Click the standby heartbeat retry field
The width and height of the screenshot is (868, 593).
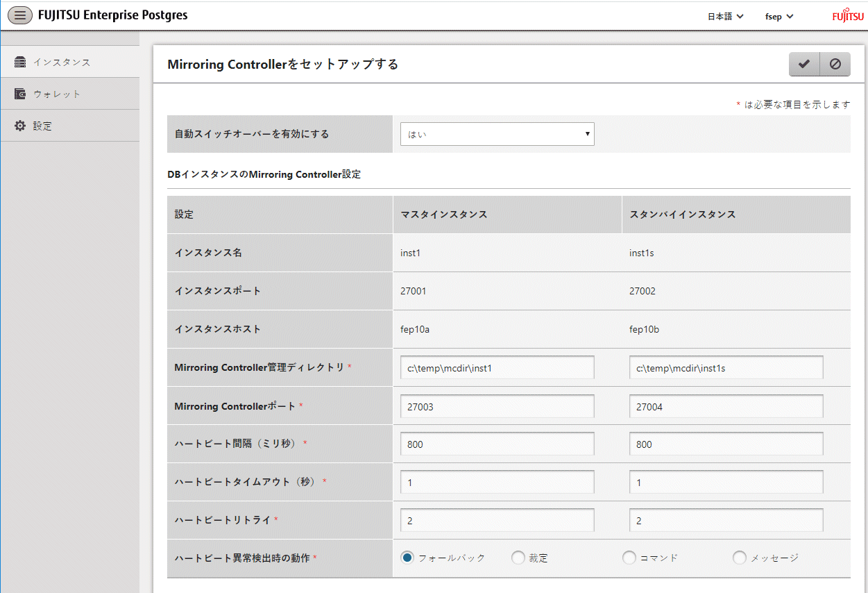click(726, 520)
